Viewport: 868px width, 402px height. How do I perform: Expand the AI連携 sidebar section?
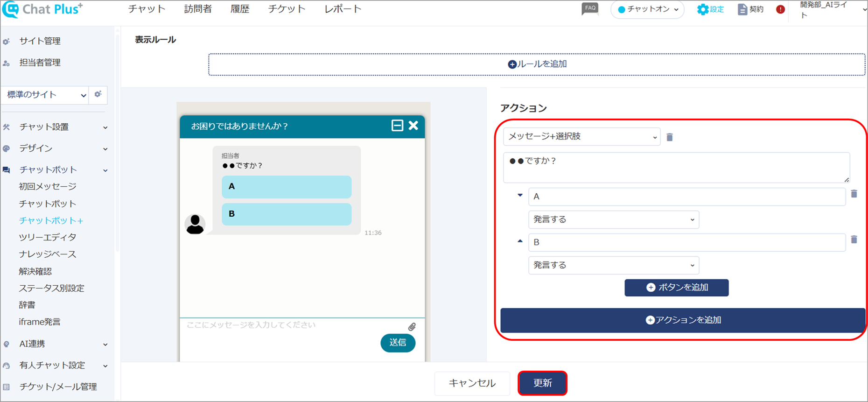click(56, 344)
